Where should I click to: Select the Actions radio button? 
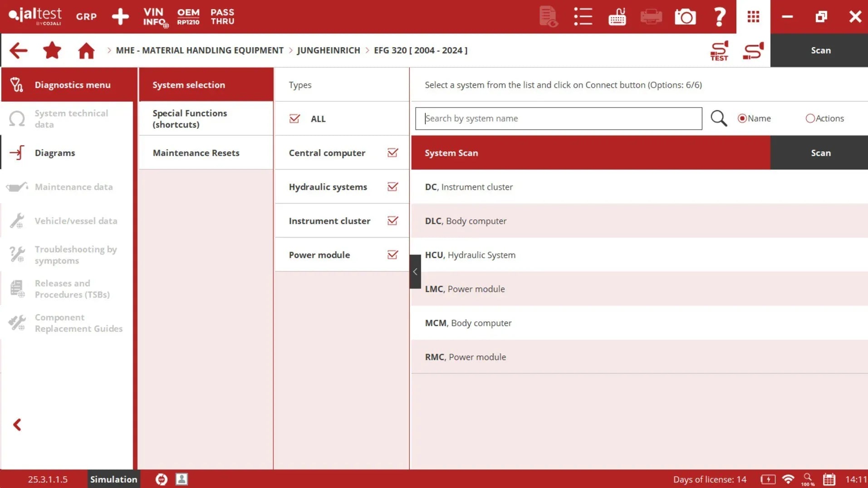[x=810, y=118]
